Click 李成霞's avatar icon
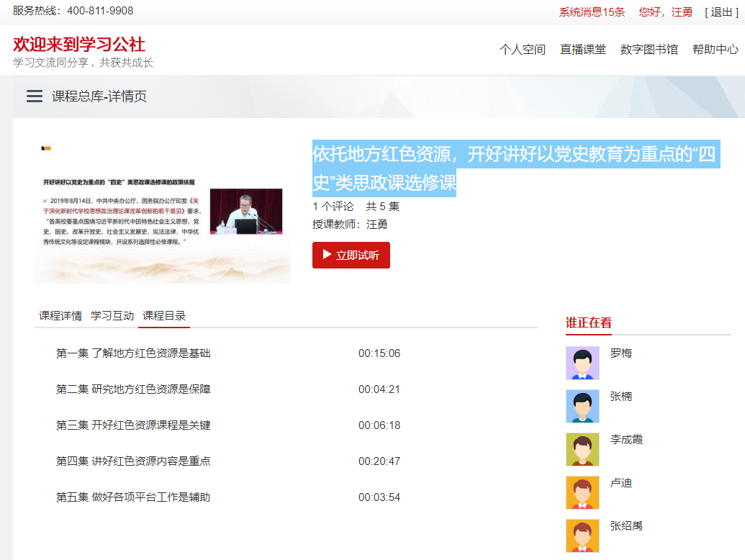The image size is (745, 560). click(582, 449)
